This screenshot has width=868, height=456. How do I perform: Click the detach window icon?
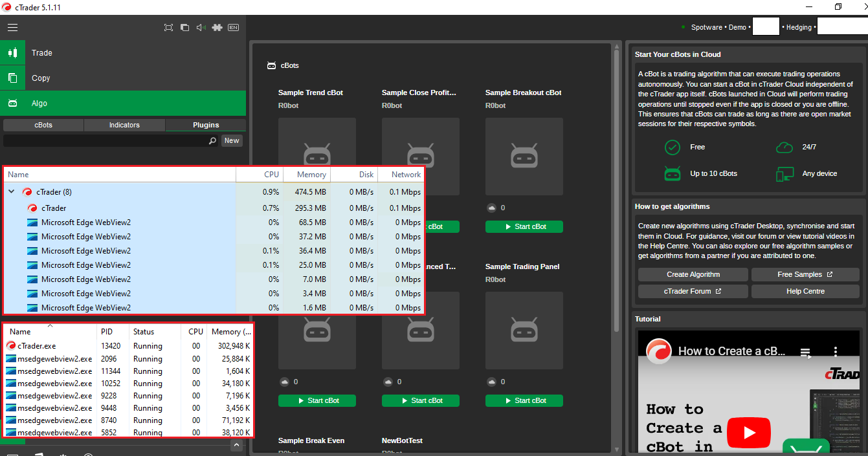(184, 27)
